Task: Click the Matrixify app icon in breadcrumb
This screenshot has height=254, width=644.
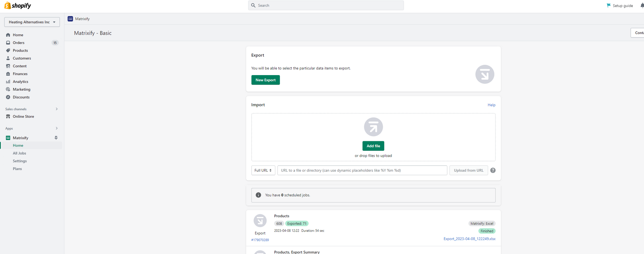Action: tap(70, 19)
